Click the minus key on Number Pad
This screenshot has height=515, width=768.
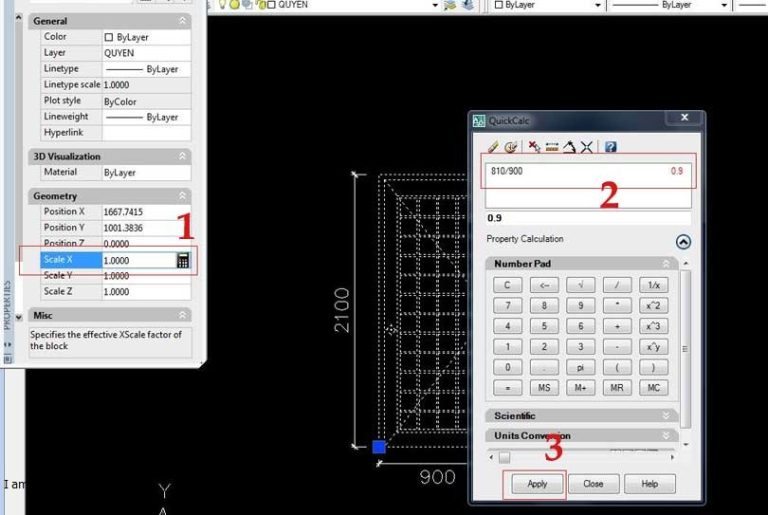pyautogui.click(x=617, y=346)
